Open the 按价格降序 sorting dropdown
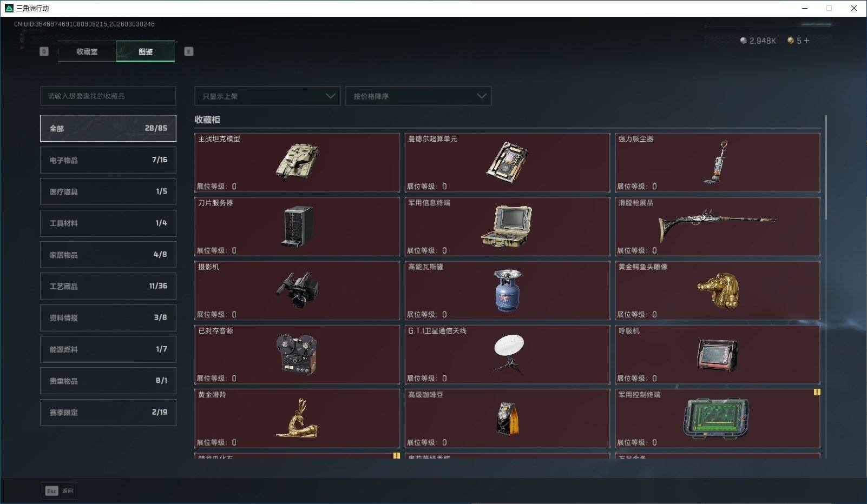Image resolution: width=867 pixels, height=504 pixels. pos(418,96)
